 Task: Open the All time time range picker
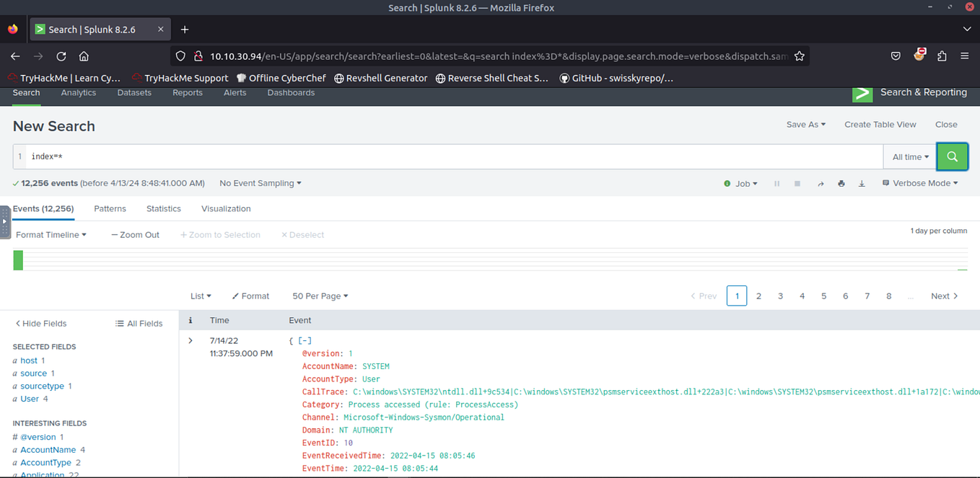[909, 156]
